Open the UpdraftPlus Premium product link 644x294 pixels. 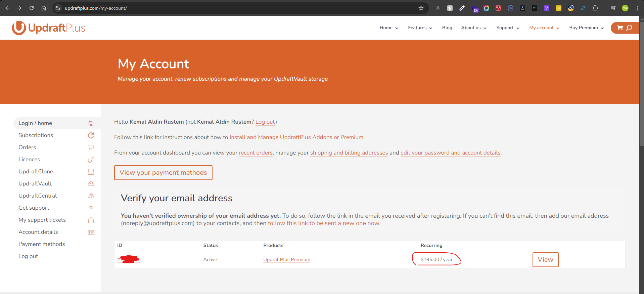(x=286, y=259)
